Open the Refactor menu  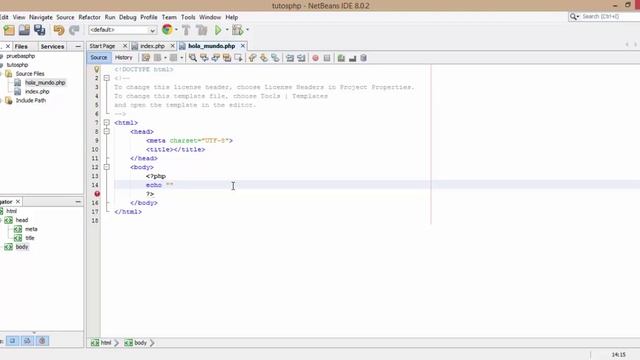pos(89,17)
